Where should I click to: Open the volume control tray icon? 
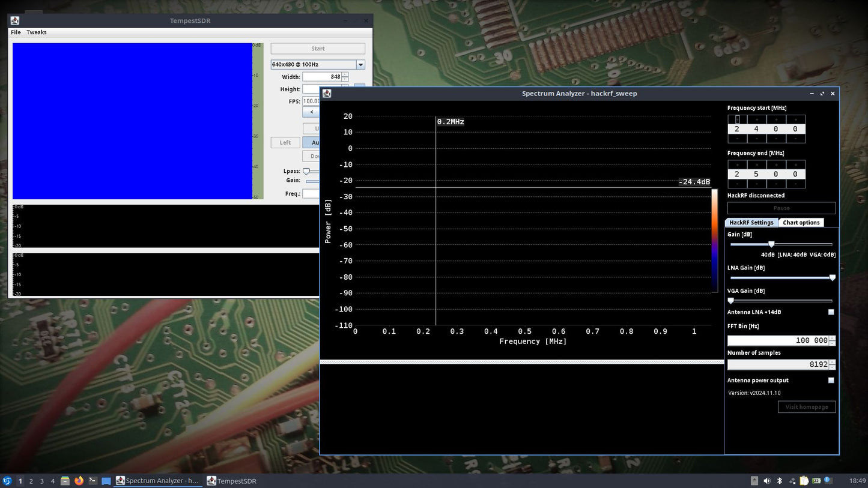click(767, 481)
